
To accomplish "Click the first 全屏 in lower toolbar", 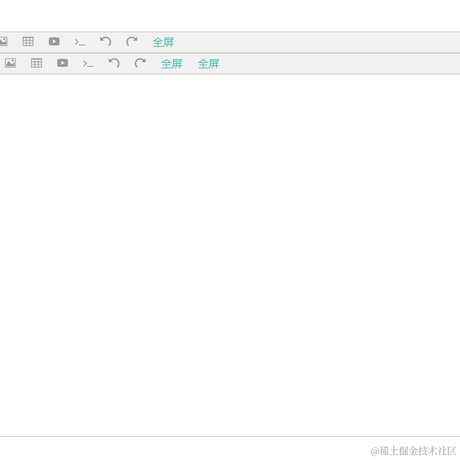I will tap(172, 64).
